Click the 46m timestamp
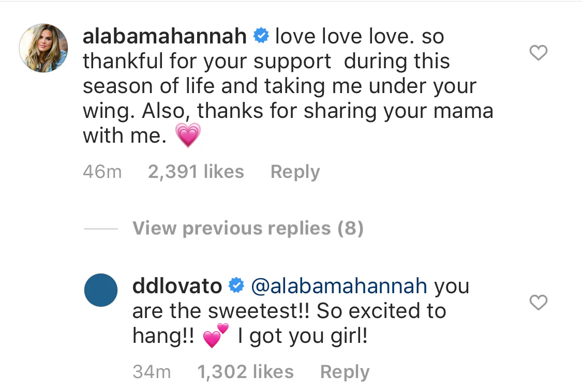The width and height of the screenshot is (582, 392). click(x=102, y=172)
